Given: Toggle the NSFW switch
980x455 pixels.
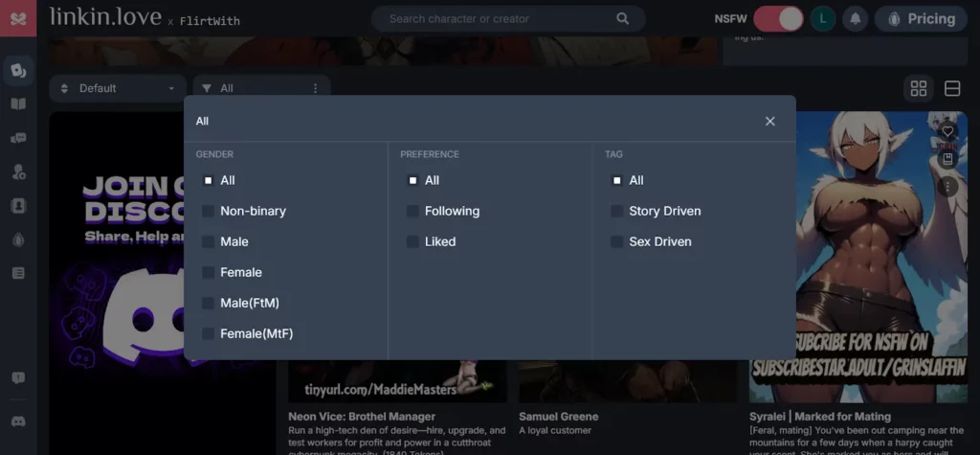Looking at the screenshot, I should (x=778, y=19).
